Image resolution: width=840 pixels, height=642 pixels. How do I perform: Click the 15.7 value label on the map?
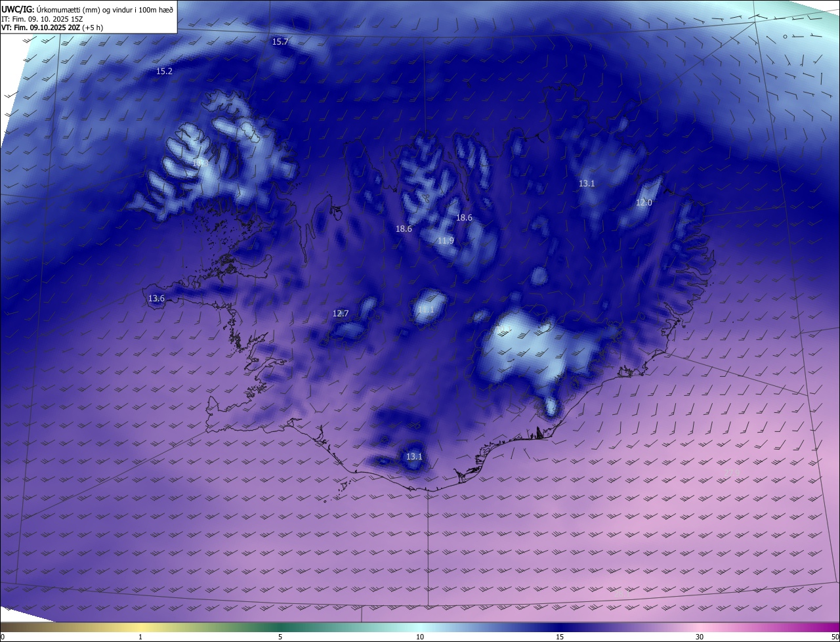tap(280, 41)
